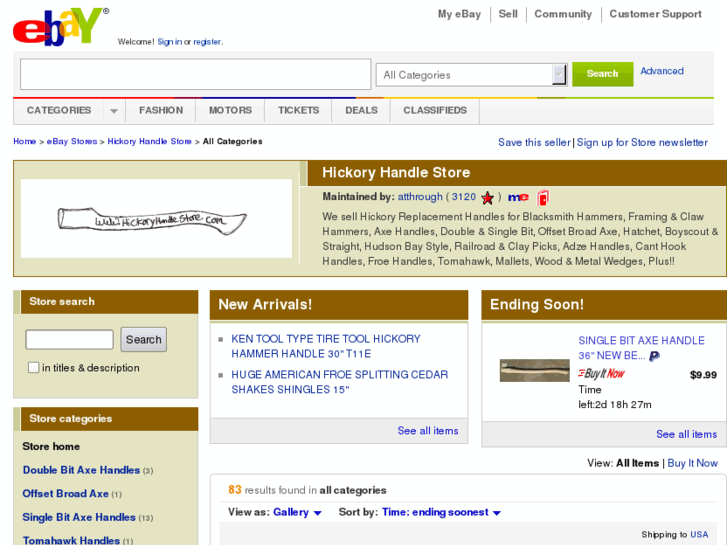Click the $9.99 price
The width and height of the screenshot is (727, 545).
pos(703,375)
